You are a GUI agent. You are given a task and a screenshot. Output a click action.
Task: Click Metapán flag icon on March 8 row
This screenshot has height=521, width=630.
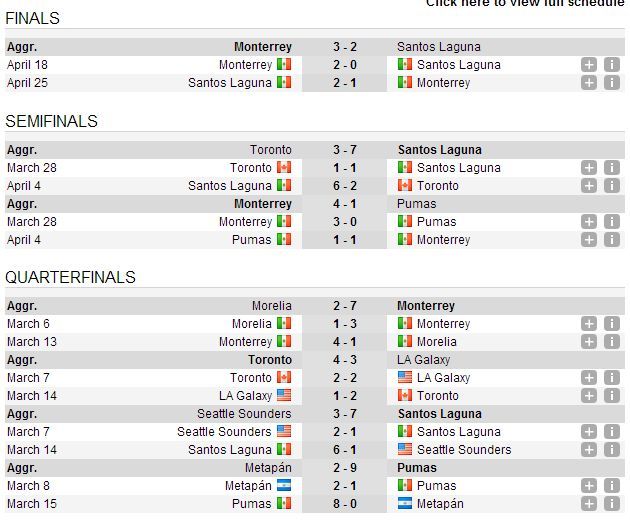(284, 485)
